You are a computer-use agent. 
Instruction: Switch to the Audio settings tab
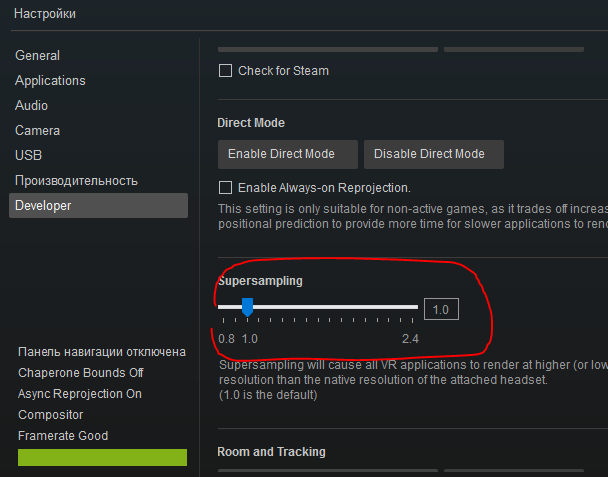click(31, 106)
